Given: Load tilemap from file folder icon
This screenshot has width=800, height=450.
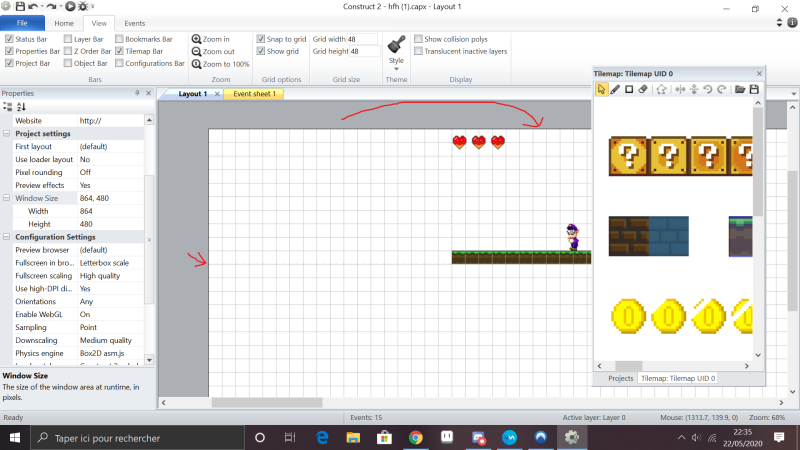Looking at the screenshot, I should pyautogui.click(x=740, y=89).
